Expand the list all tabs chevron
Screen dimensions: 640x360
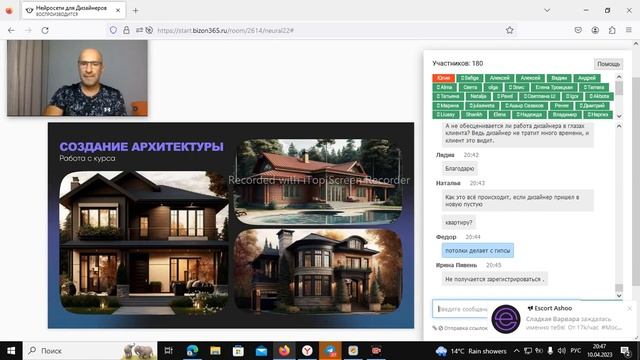click(547, 11)
